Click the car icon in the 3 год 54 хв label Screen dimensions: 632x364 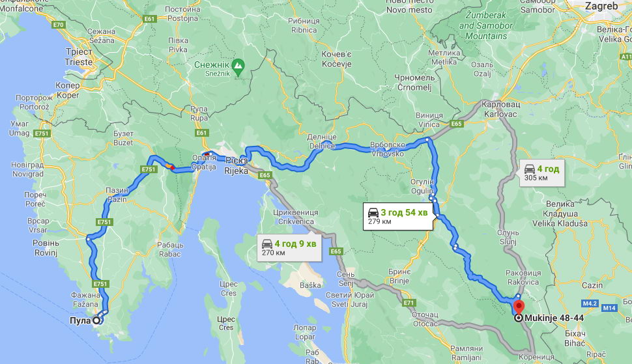pyautogui.click(x=373, y=212)
